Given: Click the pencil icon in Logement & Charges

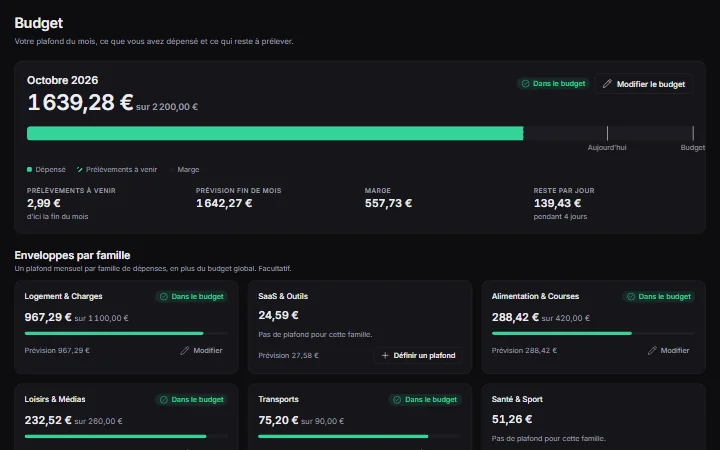Looking at the screenshot, I should click(185, 350).
